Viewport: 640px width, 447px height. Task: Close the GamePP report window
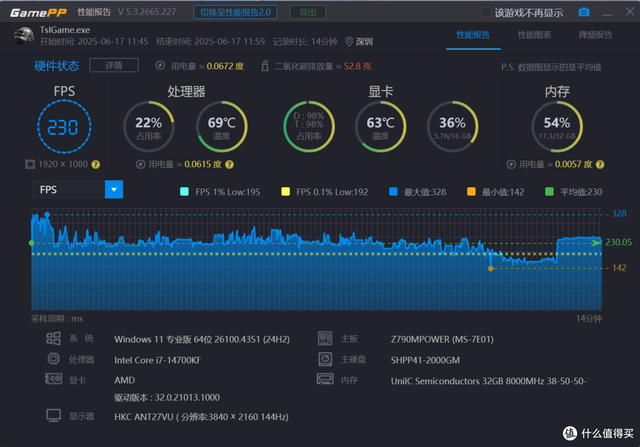(x=630, y=12)
